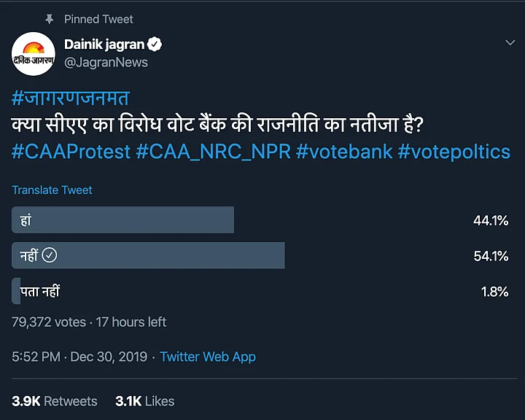Click Translate Tweet
Viewport: 525px width, 420px height.
pyautogui.click(x=52, y=190)
